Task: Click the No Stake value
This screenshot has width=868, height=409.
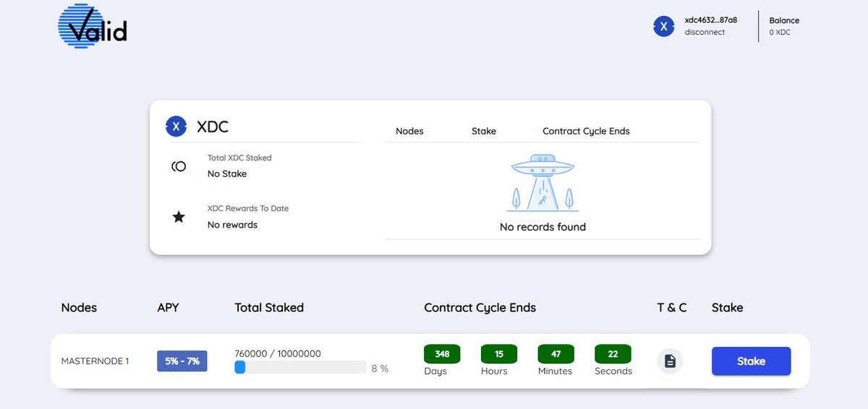Action: coord(227,173)
